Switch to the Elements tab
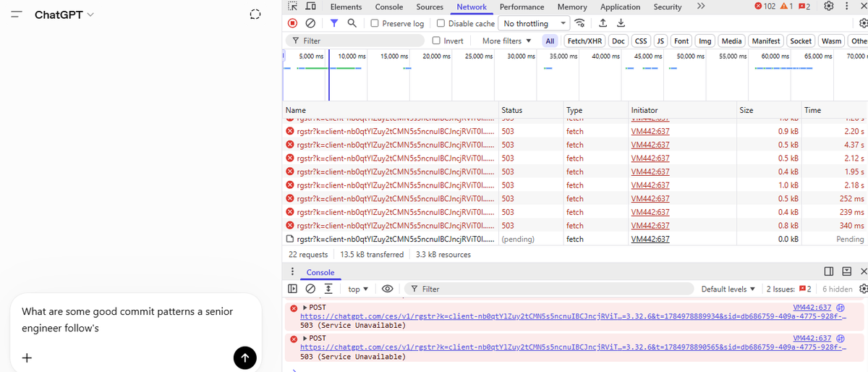868x372 pixels. coord(346,7)
